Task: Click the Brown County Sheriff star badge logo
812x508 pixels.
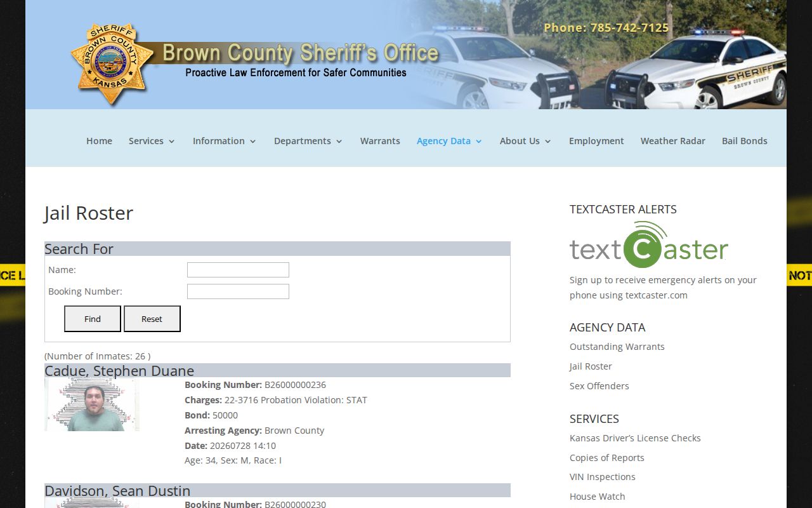Action: pos(111,64)
